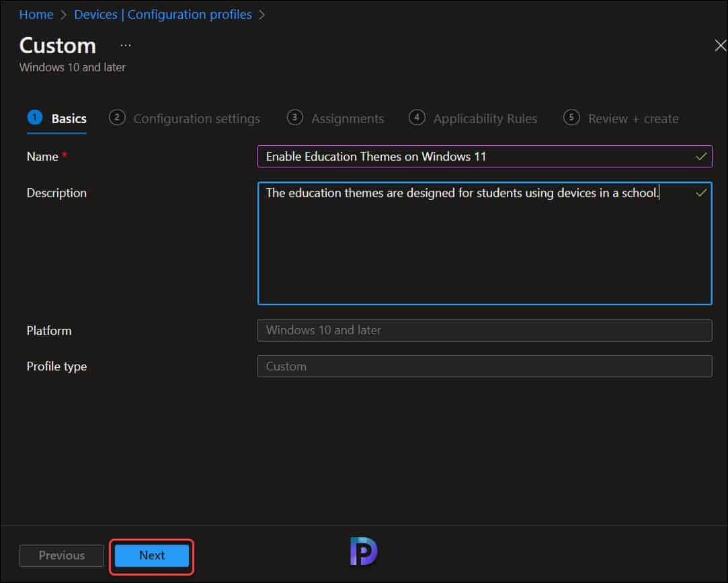Screen dimensions: 728x583
Task: Click the Windows 10 and later subtitle
Action: pyautogui.click(x=73, y=67)
